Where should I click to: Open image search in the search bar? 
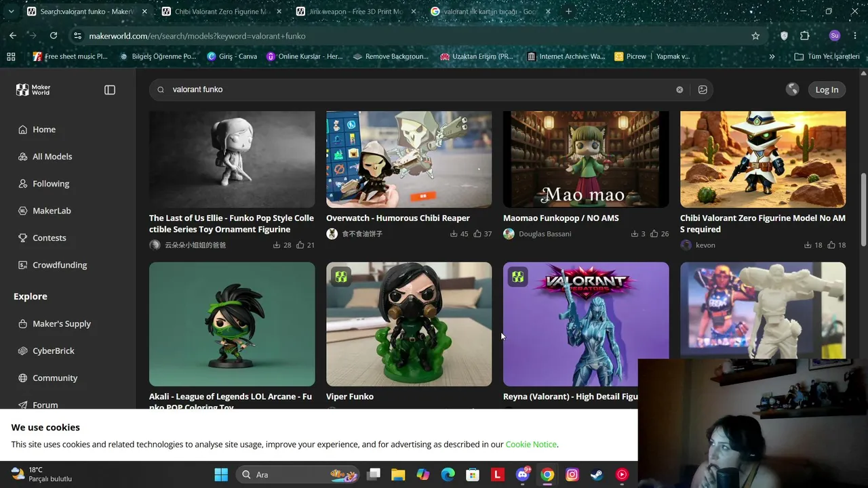703,89
